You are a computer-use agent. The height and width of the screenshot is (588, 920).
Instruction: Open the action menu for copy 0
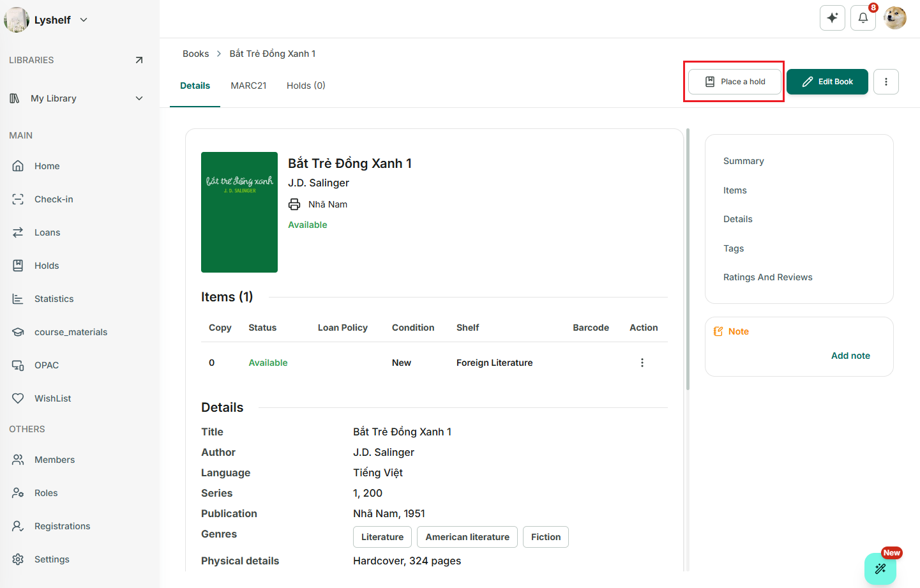pos(642,363)
